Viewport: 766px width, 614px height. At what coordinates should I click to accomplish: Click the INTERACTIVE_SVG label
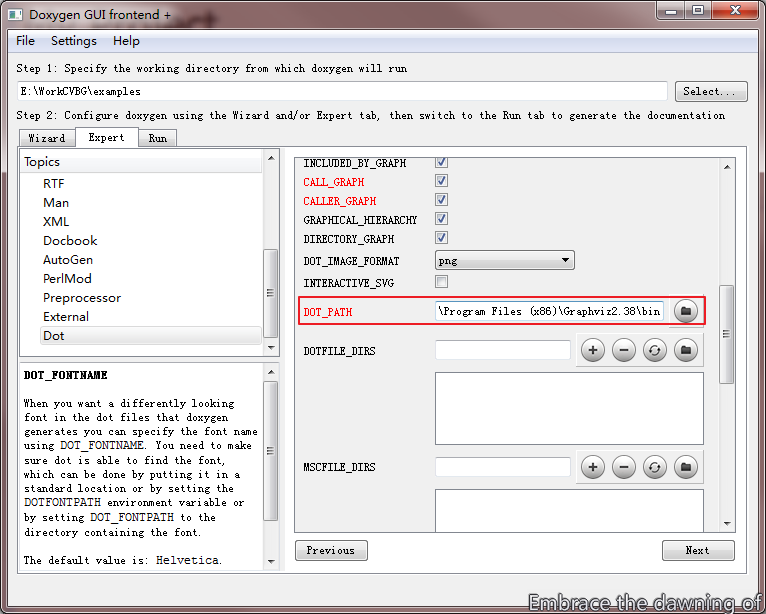(x=348, y=283)
